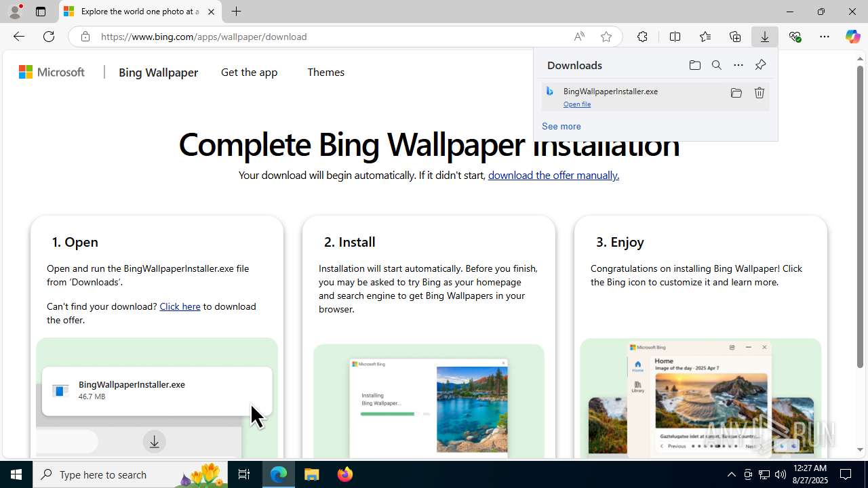This screenshot has width=868, height=488.
Task: Search downloads using magnifier icon
Action: [x=717, y=65]
